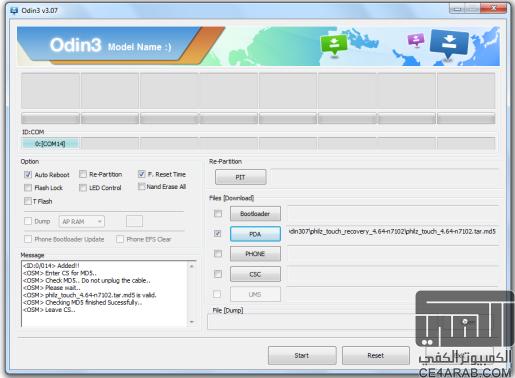Click the blue download icon in banner
The height and width of the screenshot is (378, 515).
449,43
